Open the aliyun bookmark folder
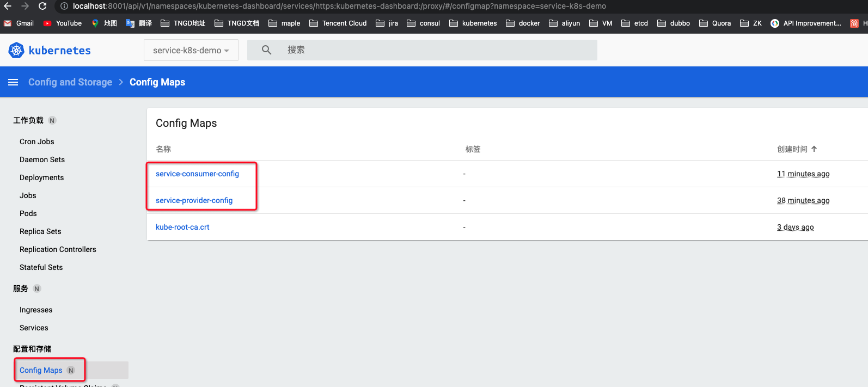 pyautogui.click(x=565, y=23)
